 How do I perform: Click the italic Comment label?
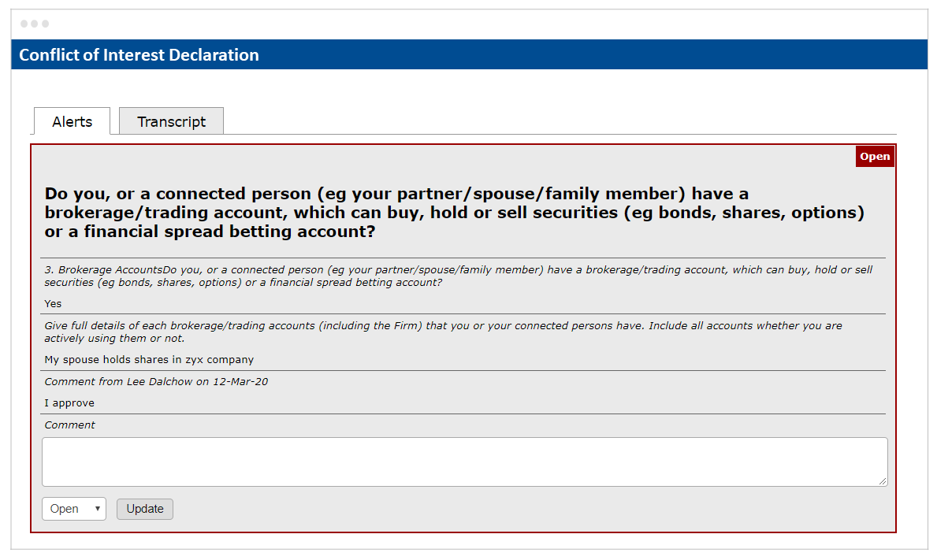[x=69, y=425]
